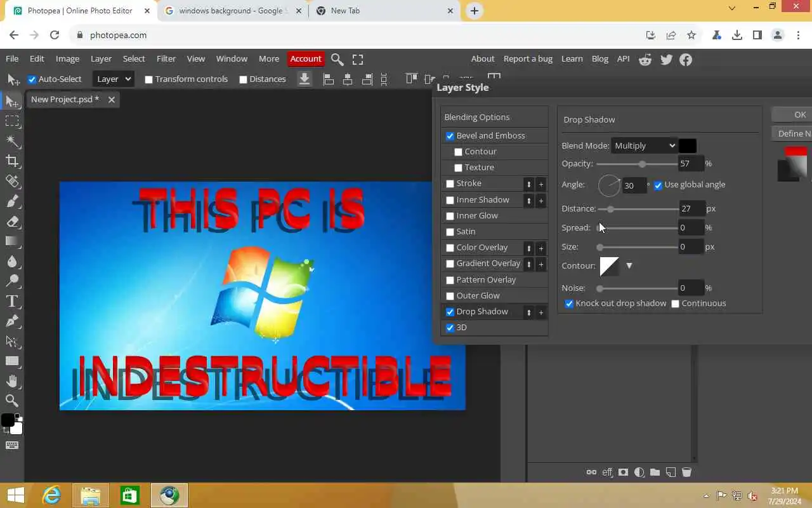Select the Spot Healing Brush tool
This screenshot has height=508, width=812.
click(x=12, y=181)
